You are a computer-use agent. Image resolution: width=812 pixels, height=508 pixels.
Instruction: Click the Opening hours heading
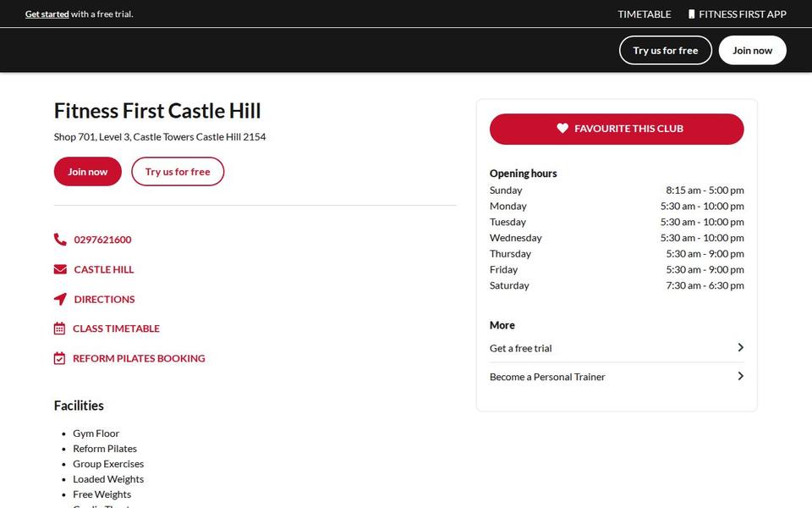523,174
